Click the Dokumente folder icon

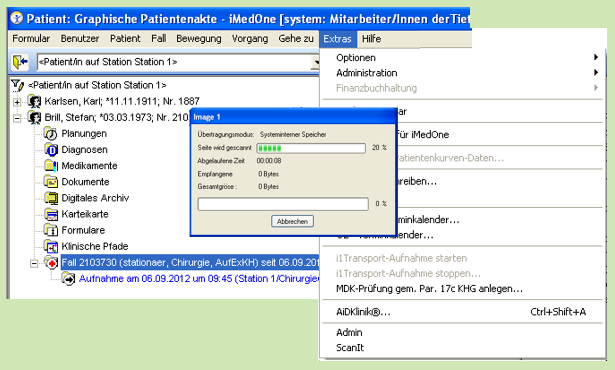pyautogui.click(x=51, y=182)
